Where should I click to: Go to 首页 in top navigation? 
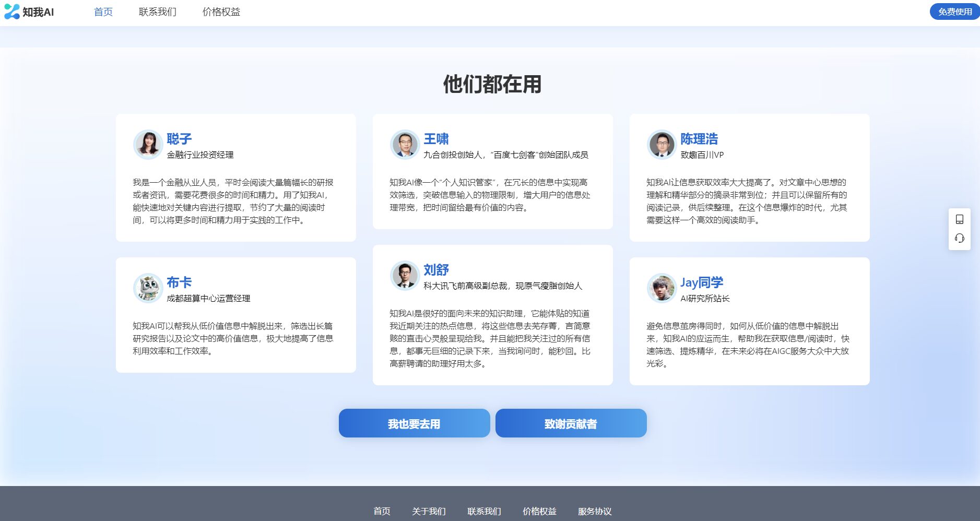pos(103,12)
